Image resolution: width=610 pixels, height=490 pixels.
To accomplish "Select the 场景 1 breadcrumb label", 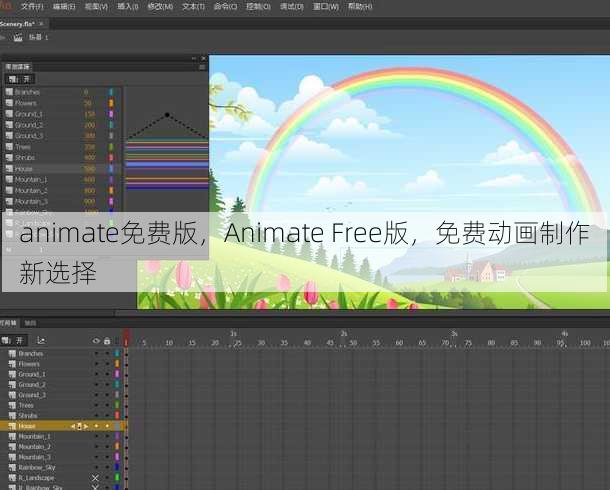I will (x=38, y=37).
